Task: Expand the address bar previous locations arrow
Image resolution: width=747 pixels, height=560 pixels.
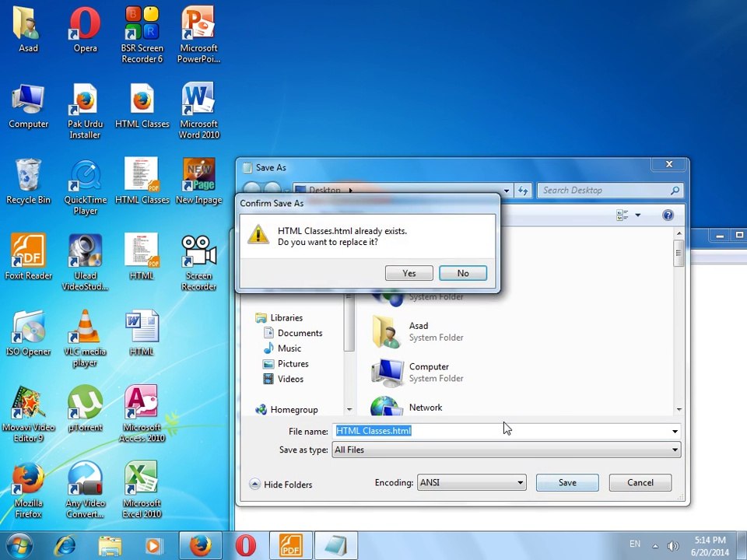Action: (x=507, y=191)
